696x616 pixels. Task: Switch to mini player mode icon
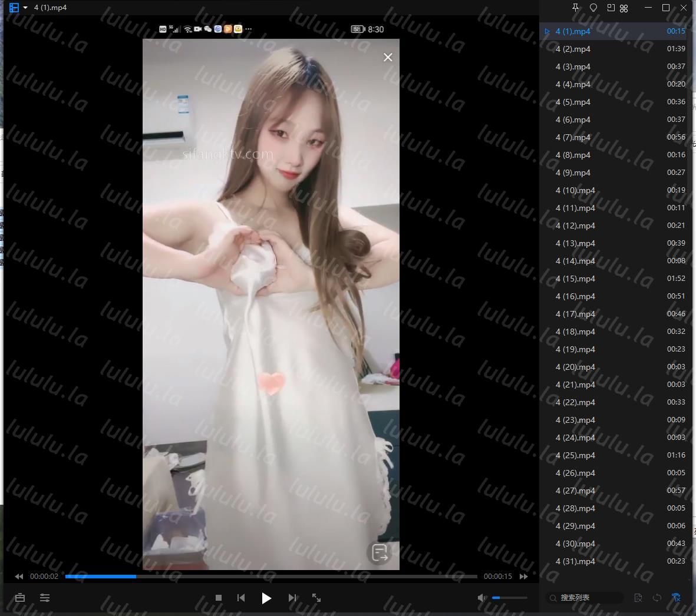coord(611,8)
